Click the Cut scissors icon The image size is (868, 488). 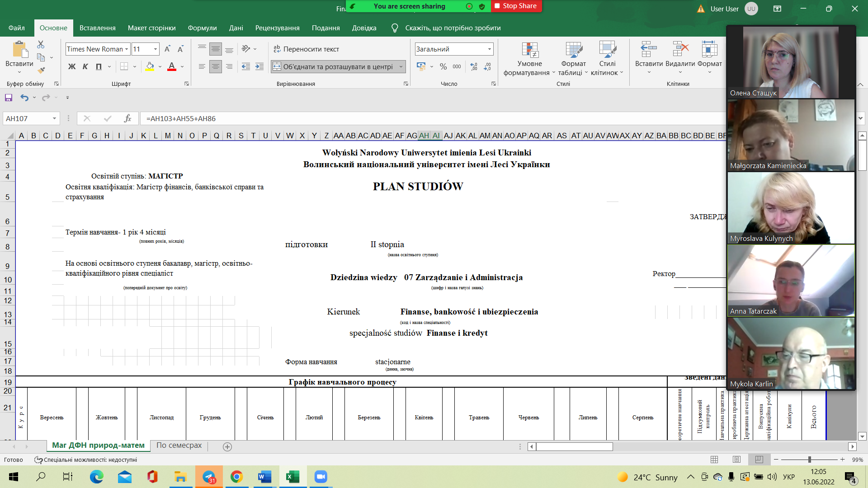point(41,44)
